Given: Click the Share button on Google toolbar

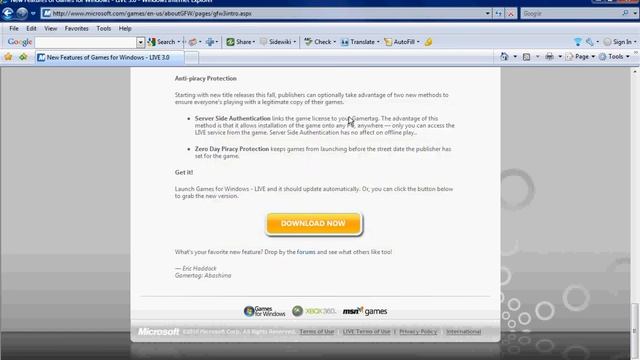Looking at the screenshot, I should (239, 42).
